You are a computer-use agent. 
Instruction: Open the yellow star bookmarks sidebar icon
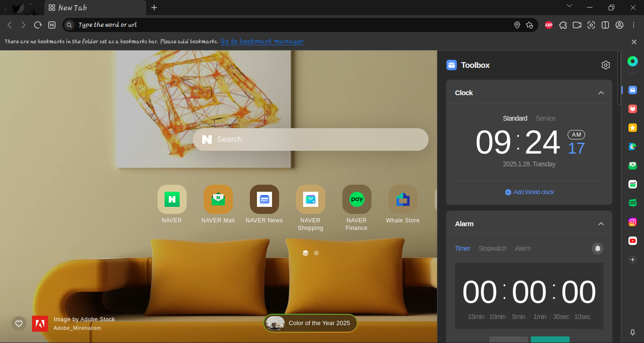click(x=633, y=128)
